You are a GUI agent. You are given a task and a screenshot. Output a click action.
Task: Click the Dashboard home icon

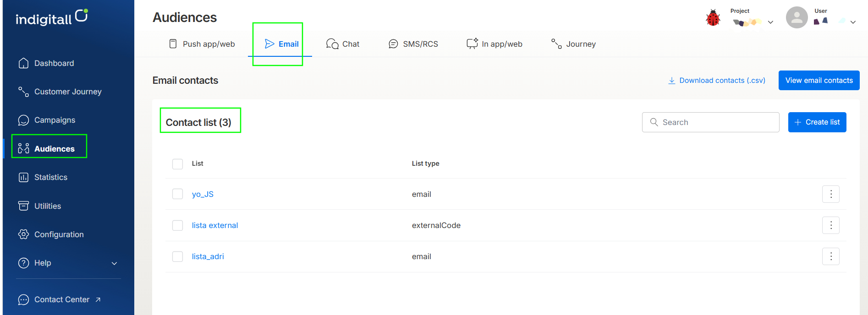click(x=23, y=63)
